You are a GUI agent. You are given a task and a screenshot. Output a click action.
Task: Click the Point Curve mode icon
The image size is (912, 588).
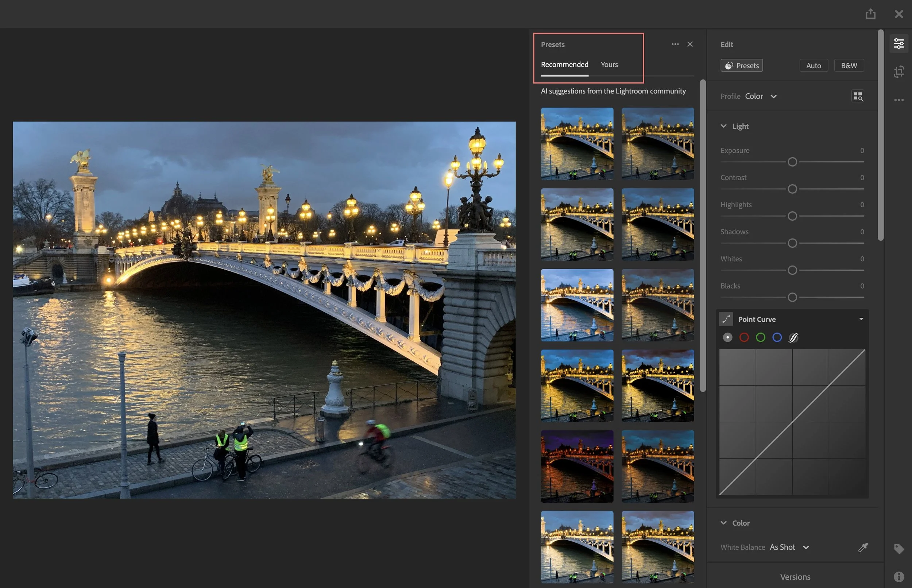[x=726, y=319]
